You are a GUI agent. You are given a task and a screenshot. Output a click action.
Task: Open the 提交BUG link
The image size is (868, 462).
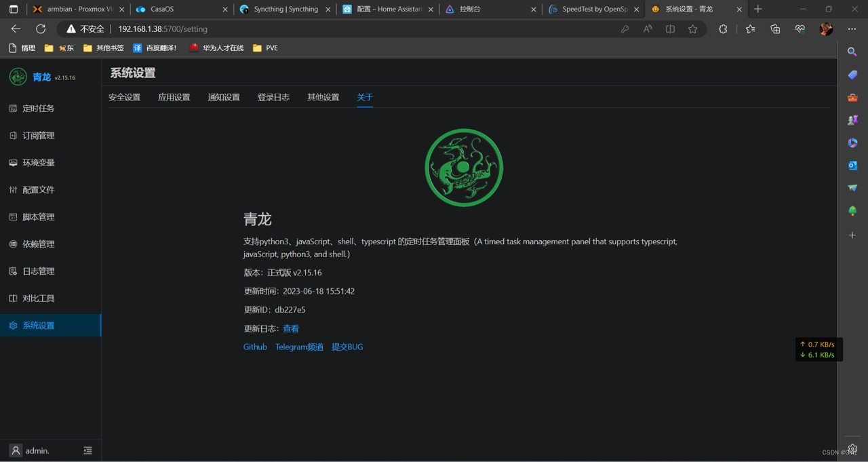[x=347, y=347]
